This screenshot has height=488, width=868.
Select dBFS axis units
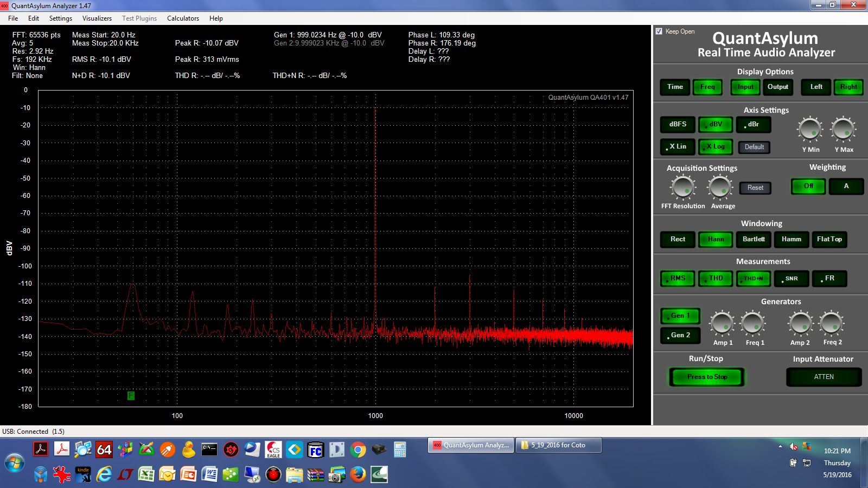(x=678, y=124)
